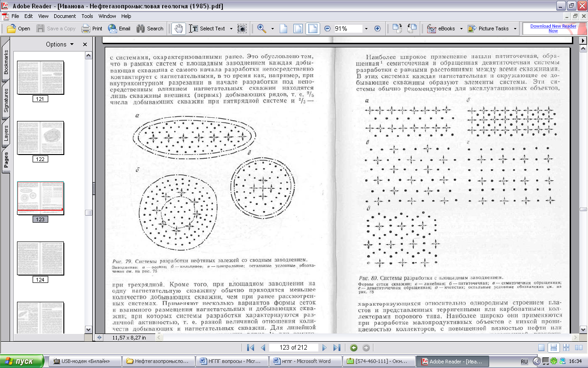Switch to Continuous page layout

(554, 348)
